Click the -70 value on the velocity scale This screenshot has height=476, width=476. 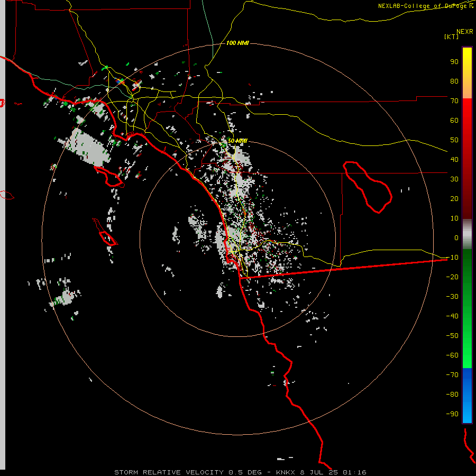click(452, 374)
